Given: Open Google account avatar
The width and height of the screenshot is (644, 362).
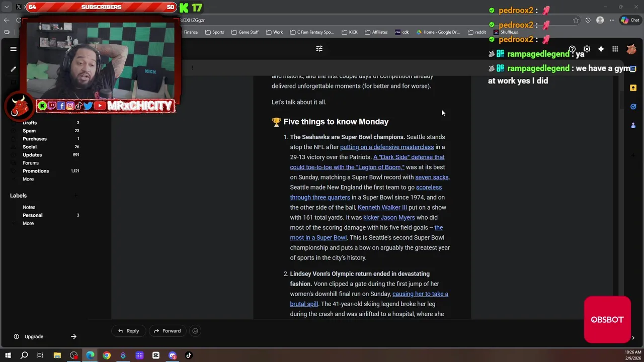Looking at the screenshot, I should click(x=631, y=49).
